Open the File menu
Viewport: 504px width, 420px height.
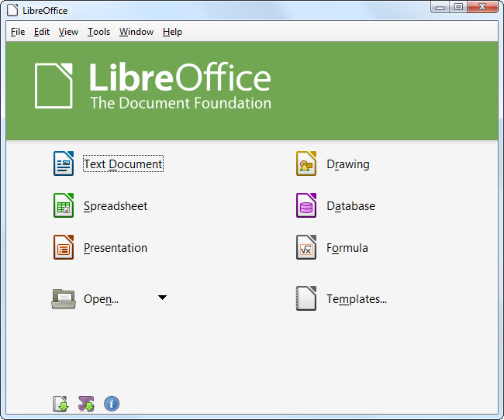(18, 32)
